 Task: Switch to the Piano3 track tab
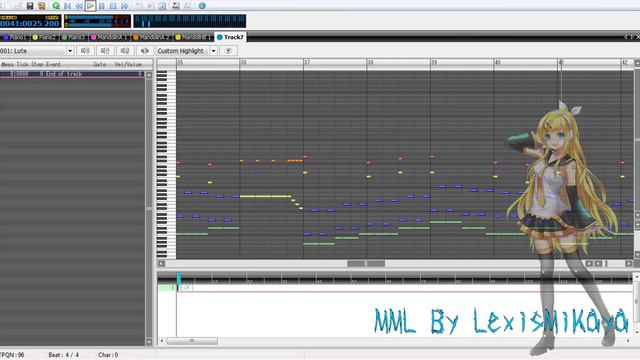pyautogui.click(x=73, y=37)
